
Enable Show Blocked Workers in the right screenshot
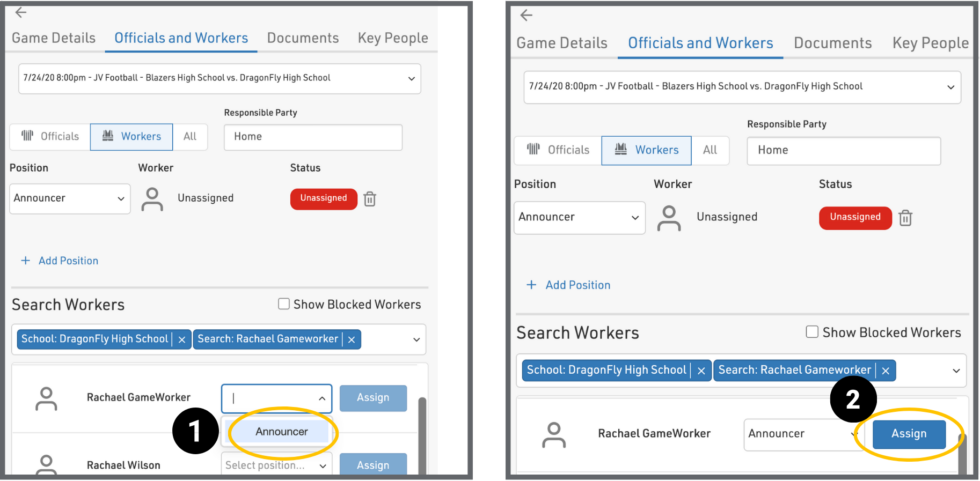(x=811, y=332)
